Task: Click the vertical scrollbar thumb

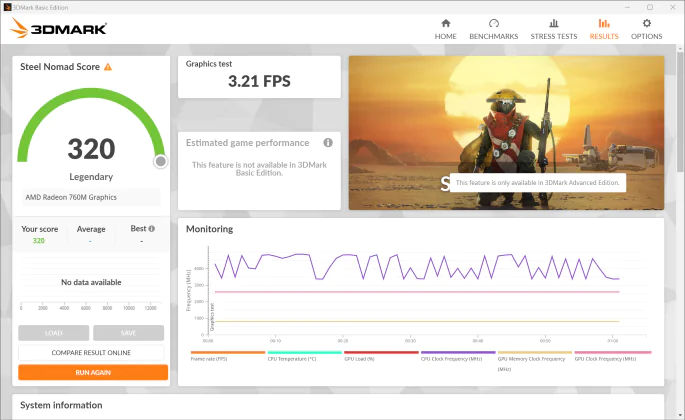Action: coord(680,111)
